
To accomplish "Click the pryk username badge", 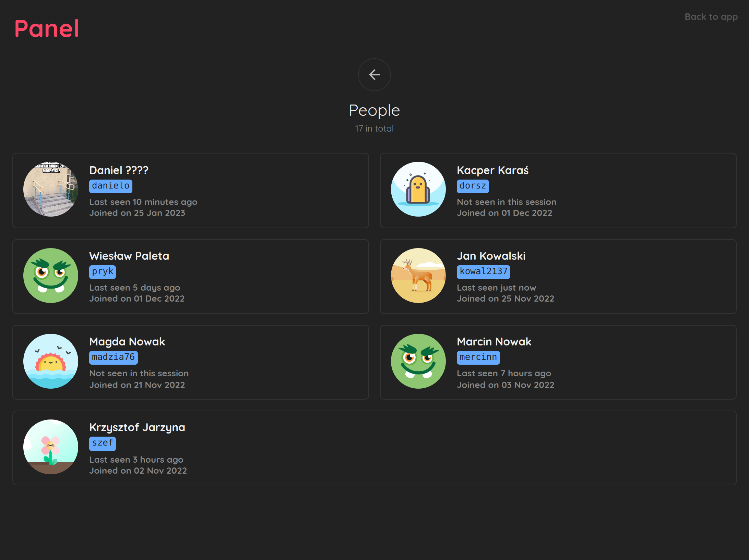I will (103, 271).
